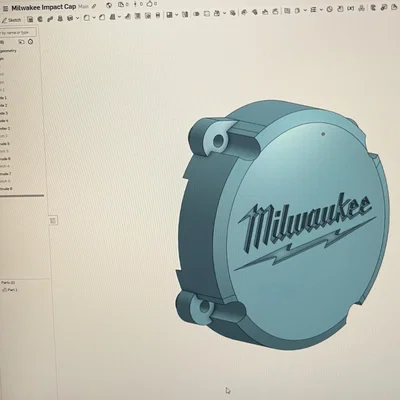Select the Rib tool
The width and height of the screenshot is (400, 400).
[128, 16]
